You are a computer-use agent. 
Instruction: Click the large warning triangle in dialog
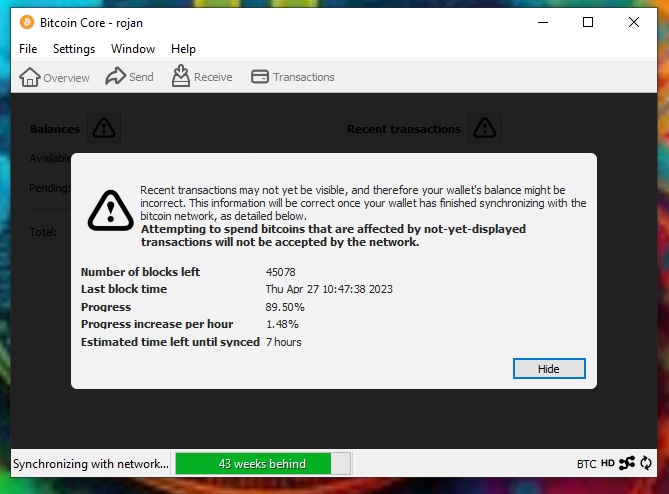[x=111, y=211]
